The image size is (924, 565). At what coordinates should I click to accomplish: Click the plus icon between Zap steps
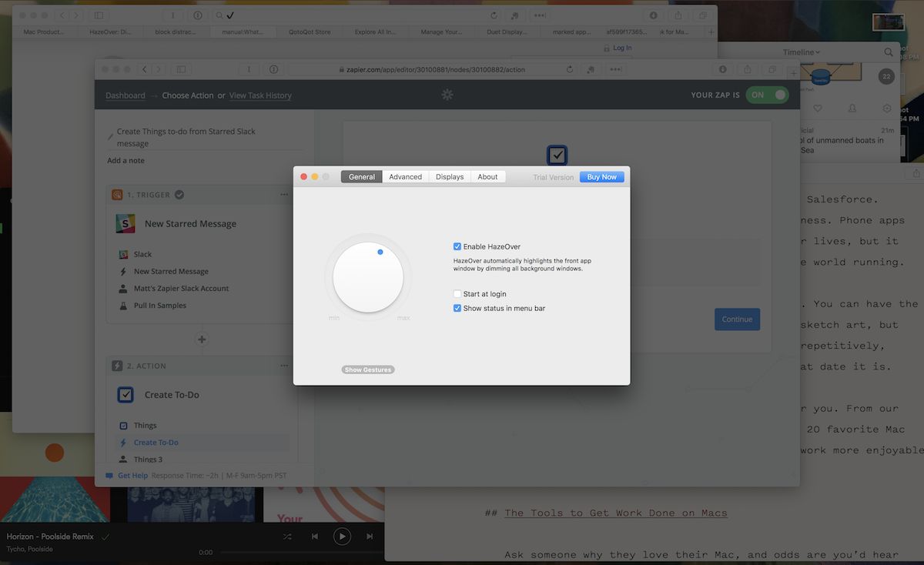[x=202, y=339]
